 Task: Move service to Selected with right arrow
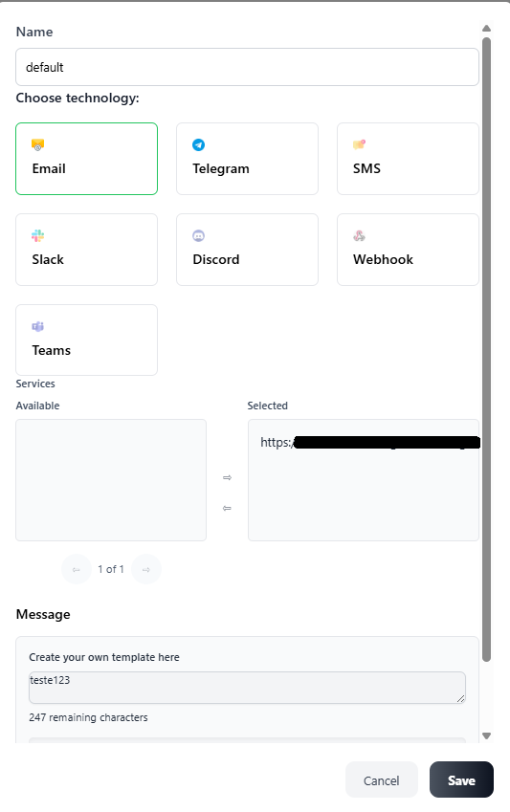click(227, 477)
